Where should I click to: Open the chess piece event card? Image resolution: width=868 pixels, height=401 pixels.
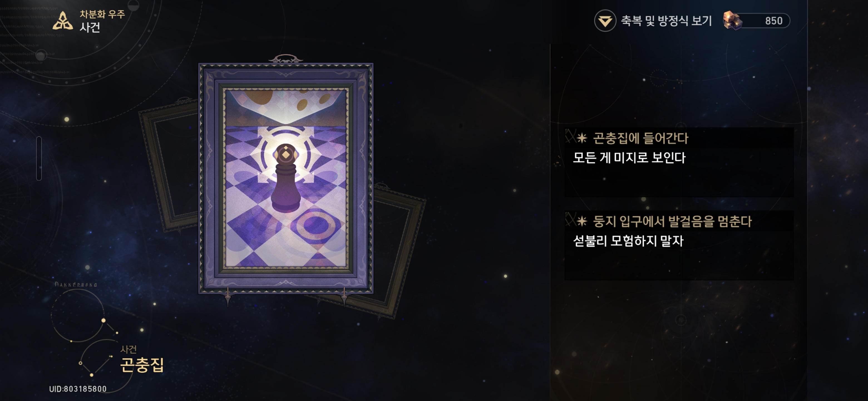coord(286,178)
